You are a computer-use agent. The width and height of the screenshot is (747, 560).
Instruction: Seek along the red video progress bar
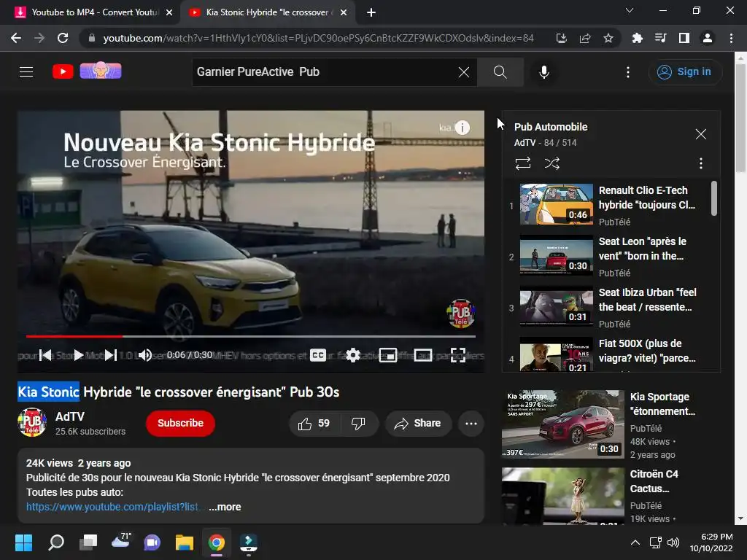251,336
